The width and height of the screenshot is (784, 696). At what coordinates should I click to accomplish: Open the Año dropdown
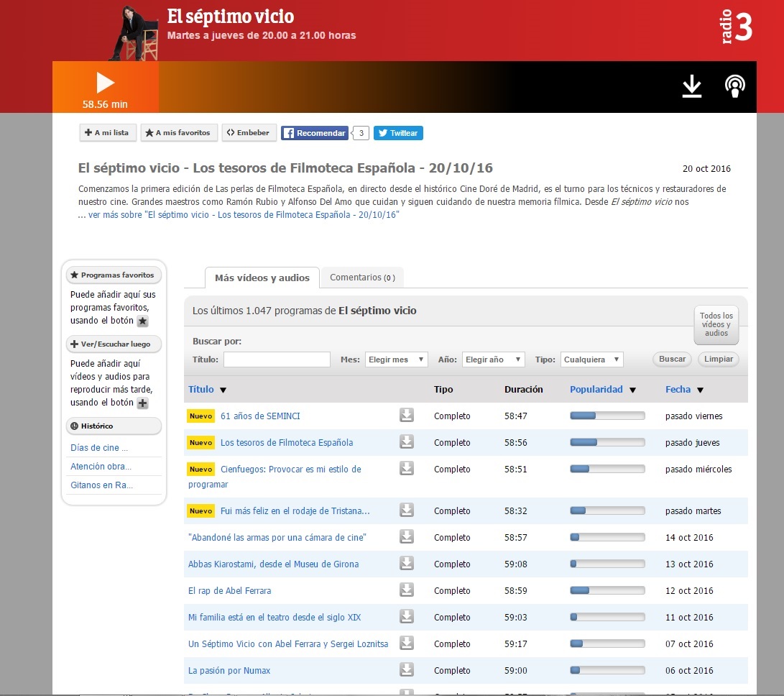coord(494,360)
